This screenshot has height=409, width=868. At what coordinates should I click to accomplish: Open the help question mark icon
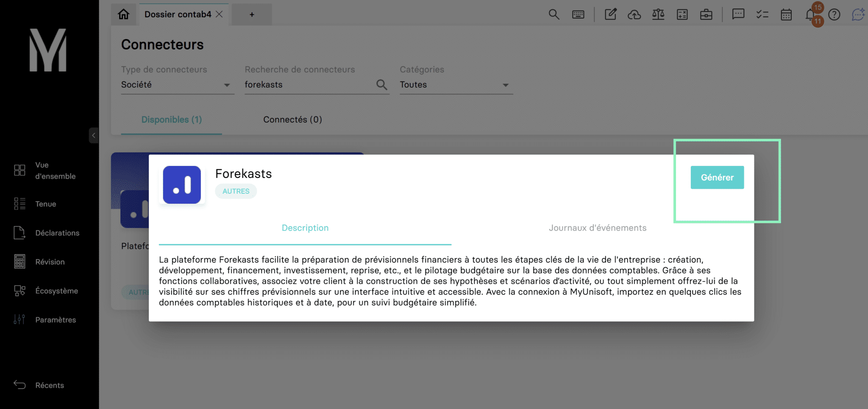pyautogui.click(x=834, y=14)
